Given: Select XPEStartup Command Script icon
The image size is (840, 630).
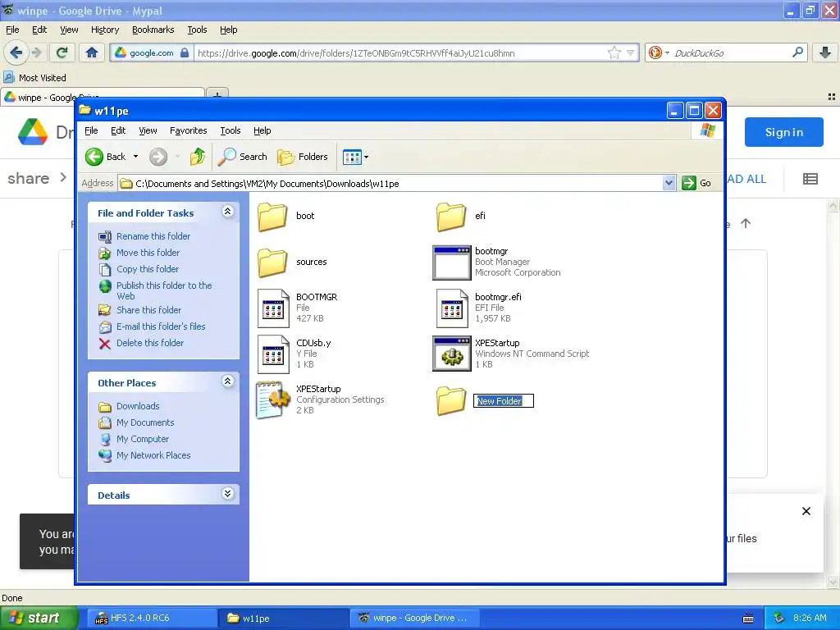Looking at the screenshot, I should click(x=452, y=354).
